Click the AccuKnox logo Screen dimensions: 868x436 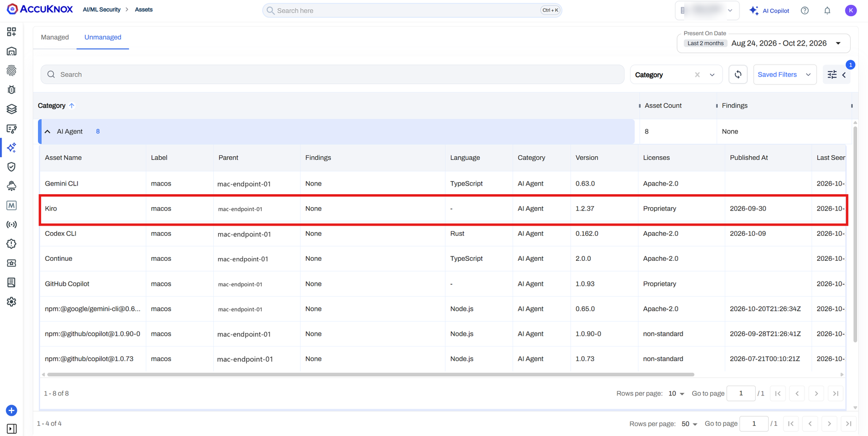tap(40, 10)
